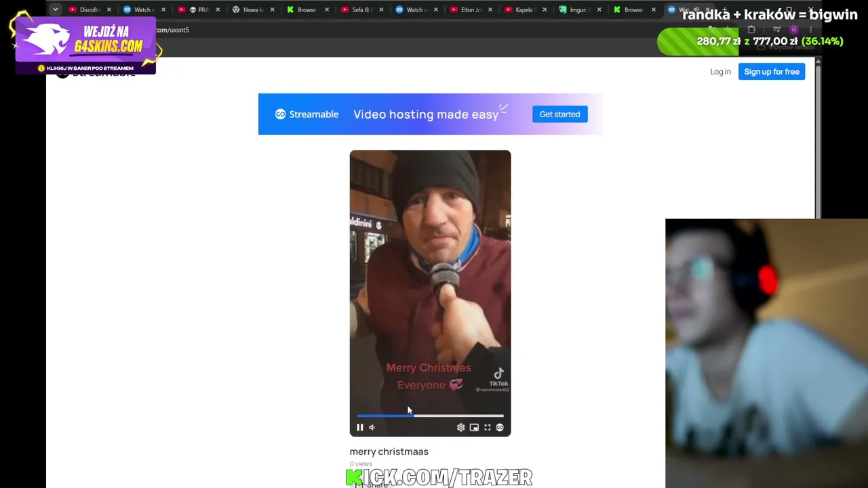Close the Kapela S tab
This screenshot has height=488, width=868.
click(545, 9)
